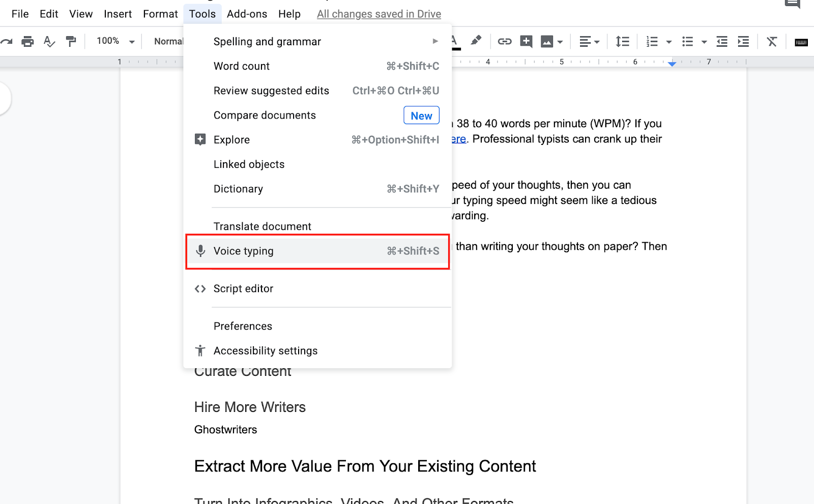This screenshot has height=504, width=814.
Task: Start Voice typing from the menu
Action: point(317,251)
